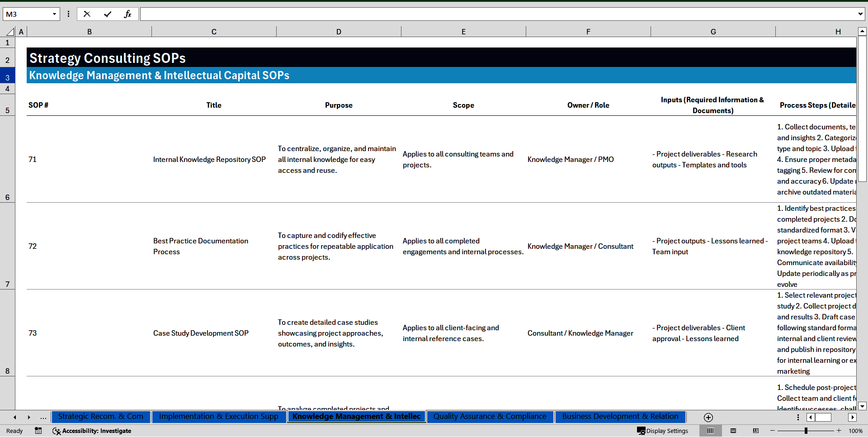Screen dimensions: 868x437
Task: Cancel formula bar entry with X icon
Action: pos(87,14)
